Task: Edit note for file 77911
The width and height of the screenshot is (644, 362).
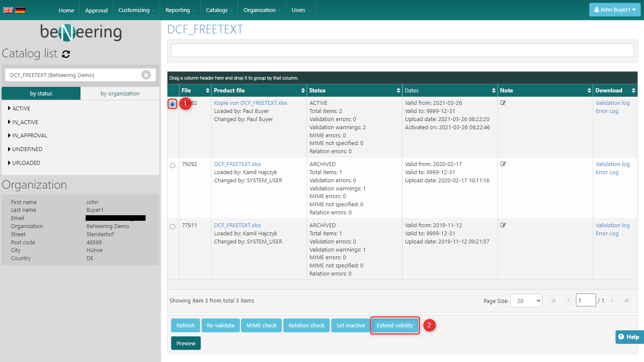Action: 503,225
